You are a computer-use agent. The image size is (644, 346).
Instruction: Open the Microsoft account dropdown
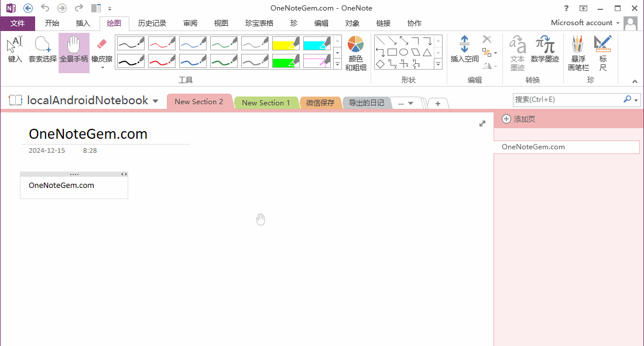point(585,23)
